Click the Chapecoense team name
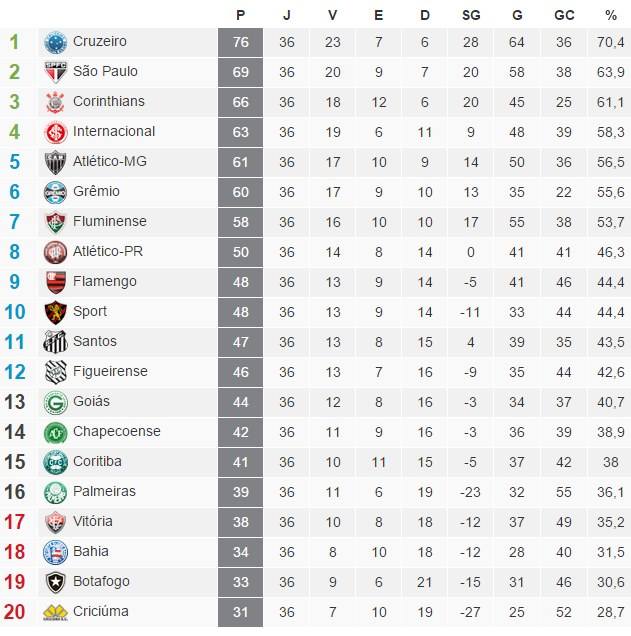The width and height of the screenshot is (631, 636). click(117, 432)
